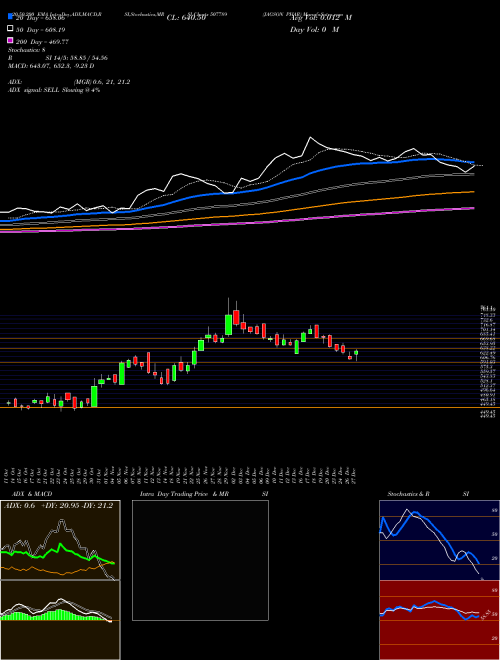This screenshot has width=500, height=660.
Task: Click the 'ADX: 0.6 +DY: 20.95 -DY: 21.2' header
Action: coord(59,506)
